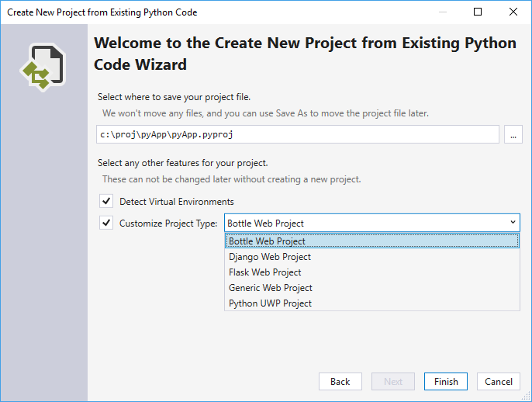Click the project file path field
The height and width of the screenshot is (402, 532).
click(x=298, y=134)
